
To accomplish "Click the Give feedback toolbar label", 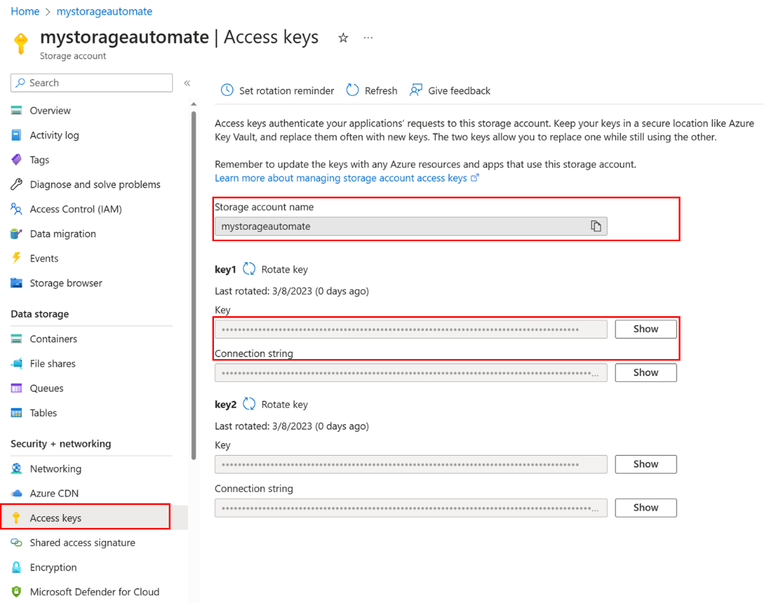I will [459, 91].
